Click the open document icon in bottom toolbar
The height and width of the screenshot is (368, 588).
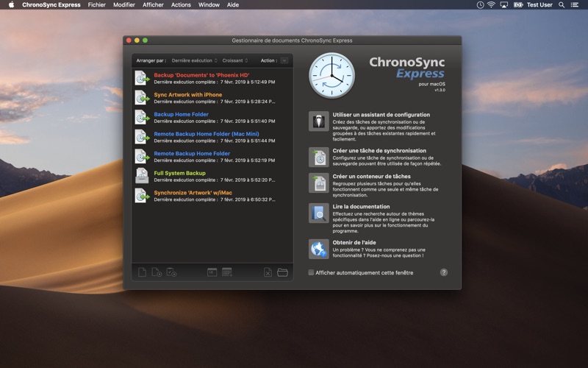[142, 272]
